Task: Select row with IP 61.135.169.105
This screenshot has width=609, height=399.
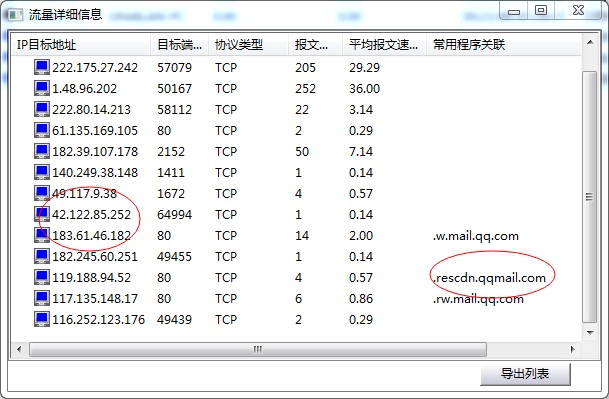Action: [x=296, y=130]
